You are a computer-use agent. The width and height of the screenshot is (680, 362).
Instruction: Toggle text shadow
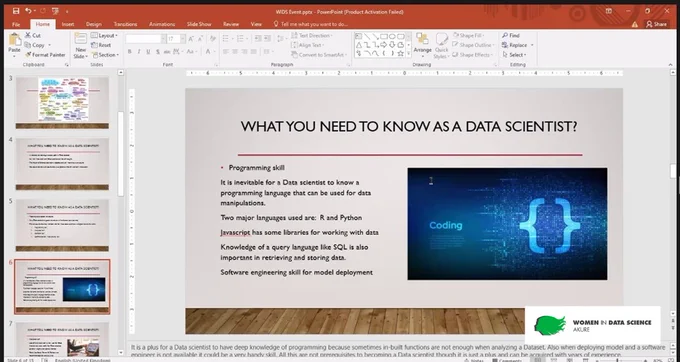158,52
